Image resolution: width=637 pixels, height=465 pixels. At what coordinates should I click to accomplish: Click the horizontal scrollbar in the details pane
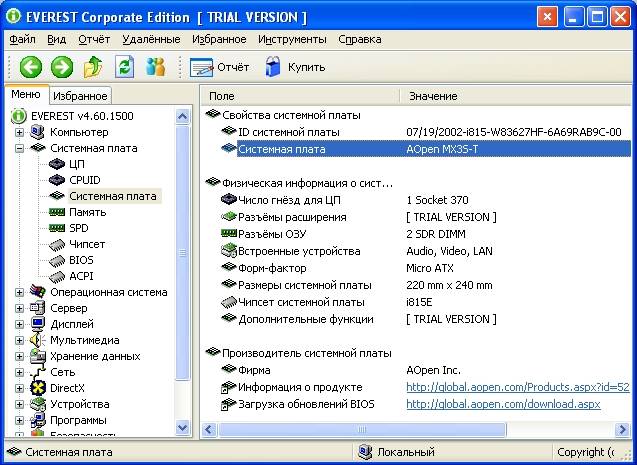(400, 431)
